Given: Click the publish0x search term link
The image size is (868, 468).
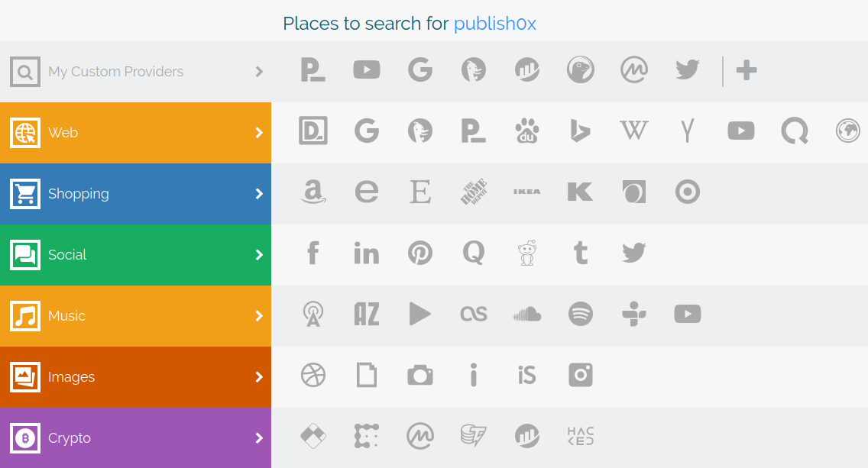Looking at the screenshot, I should pos(495,24).
